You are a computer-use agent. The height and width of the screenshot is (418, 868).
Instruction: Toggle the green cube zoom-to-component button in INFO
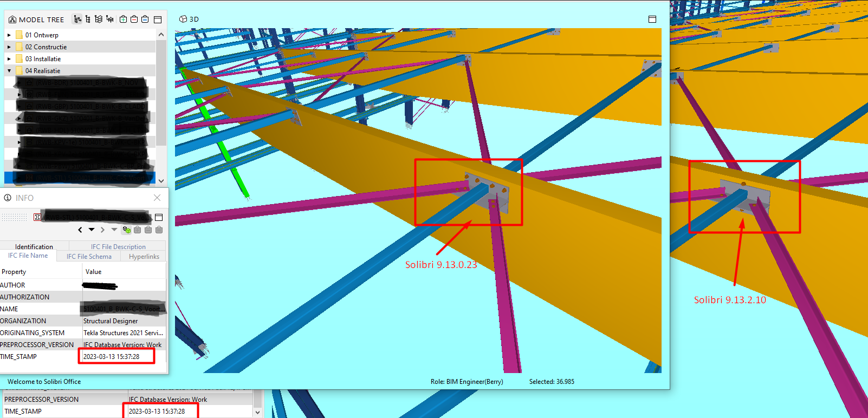pyautogui.click(x=127, y=230)
